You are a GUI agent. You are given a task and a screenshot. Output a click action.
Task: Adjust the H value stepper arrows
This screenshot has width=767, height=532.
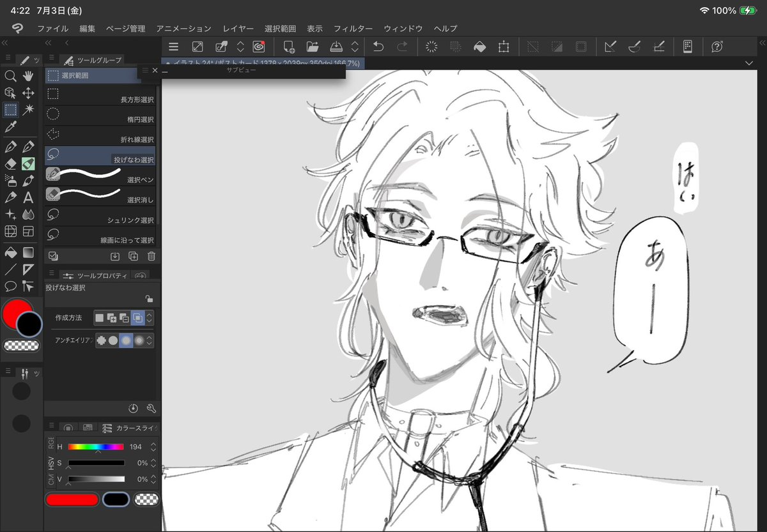pyautogui.click(x=153, y=446)
